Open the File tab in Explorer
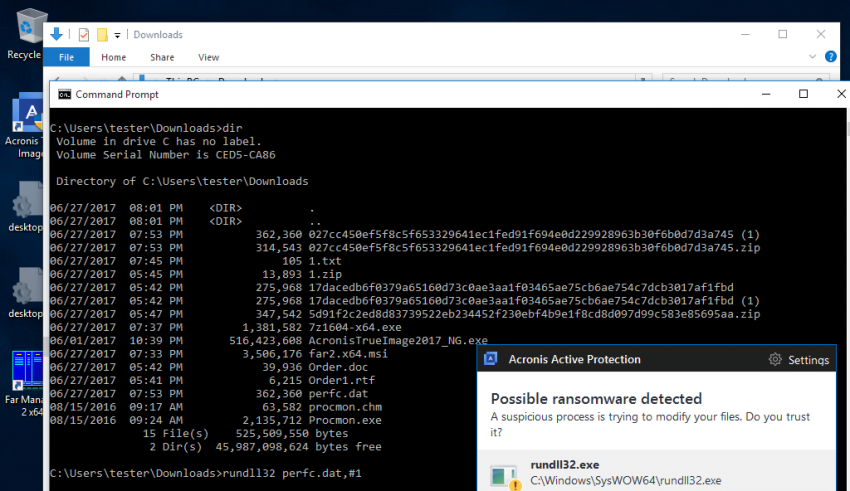Viewport: 850px width, 491px height. 66,57
